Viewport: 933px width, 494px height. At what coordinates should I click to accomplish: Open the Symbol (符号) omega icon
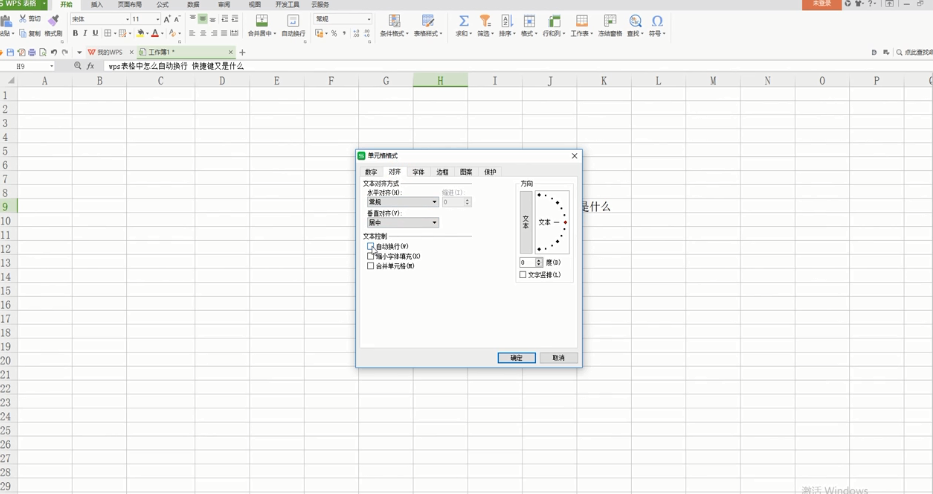(x=657, y=21)
